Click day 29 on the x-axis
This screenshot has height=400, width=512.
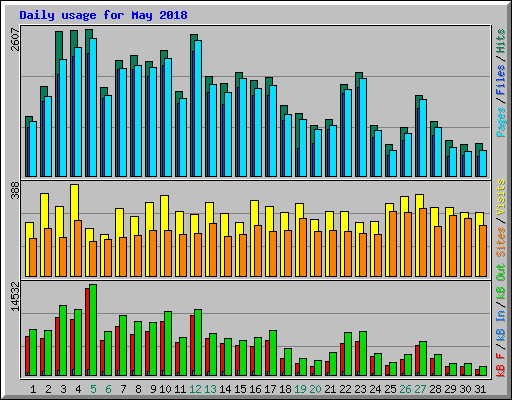coord(450,389)
